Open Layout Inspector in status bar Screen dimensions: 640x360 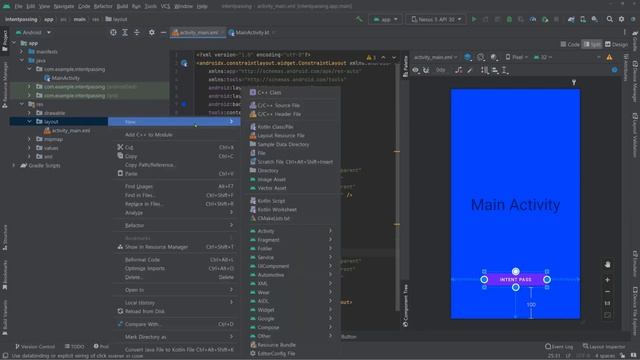coord(603,346)
